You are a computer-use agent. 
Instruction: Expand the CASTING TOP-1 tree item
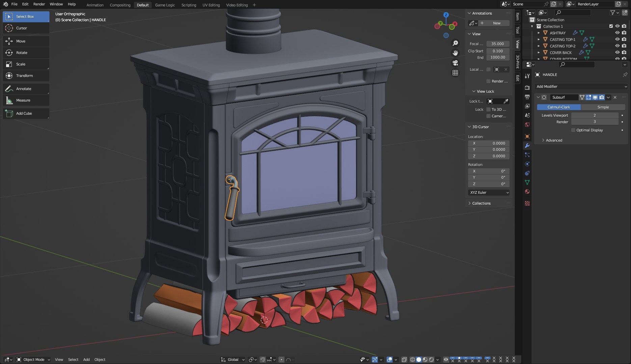(x=539, y=39)
